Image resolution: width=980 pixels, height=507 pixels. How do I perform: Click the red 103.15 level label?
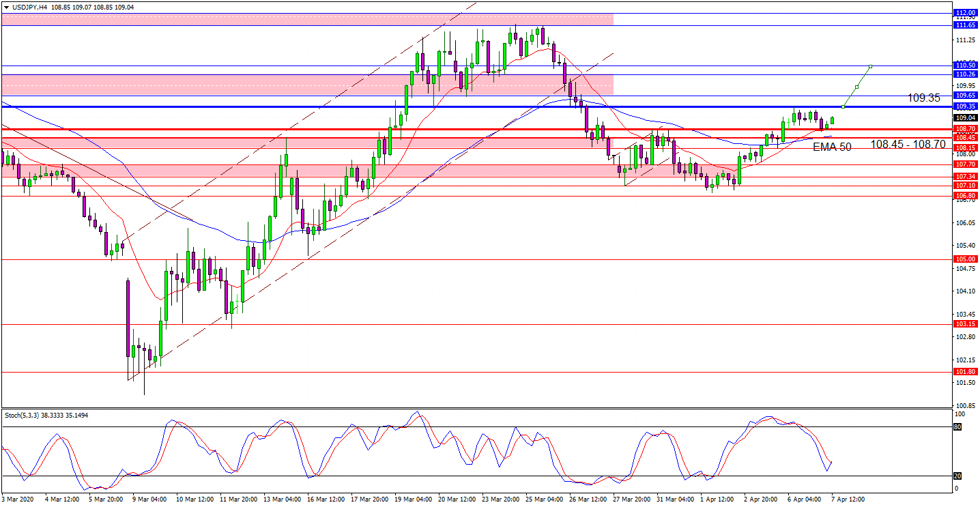point(966,324)
